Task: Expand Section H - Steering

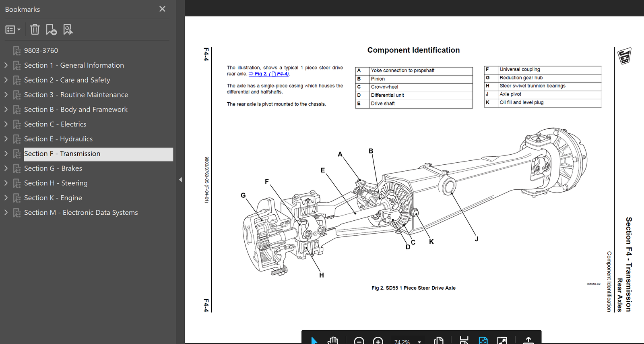Action: click(x=6, y=183)
